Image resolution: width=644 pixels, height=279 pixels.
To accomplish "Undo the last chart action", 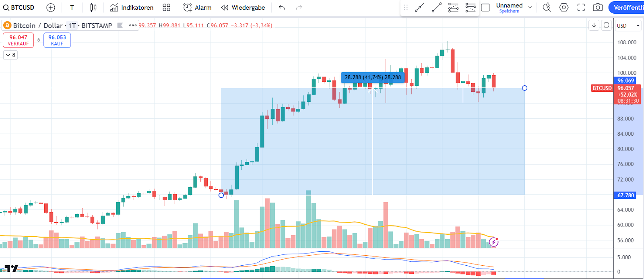I will coord(282,7).
